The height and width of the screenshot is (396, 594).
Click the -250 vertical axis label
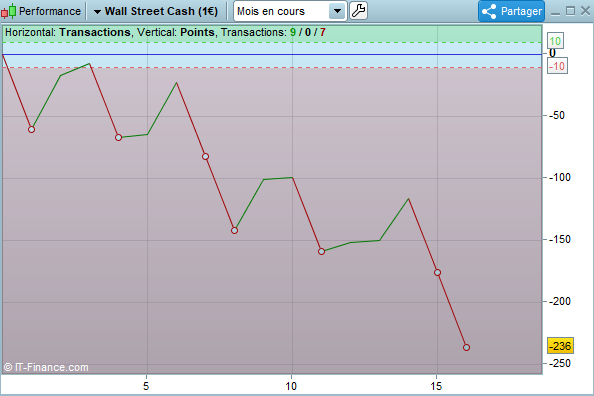(x=560, y=363)
